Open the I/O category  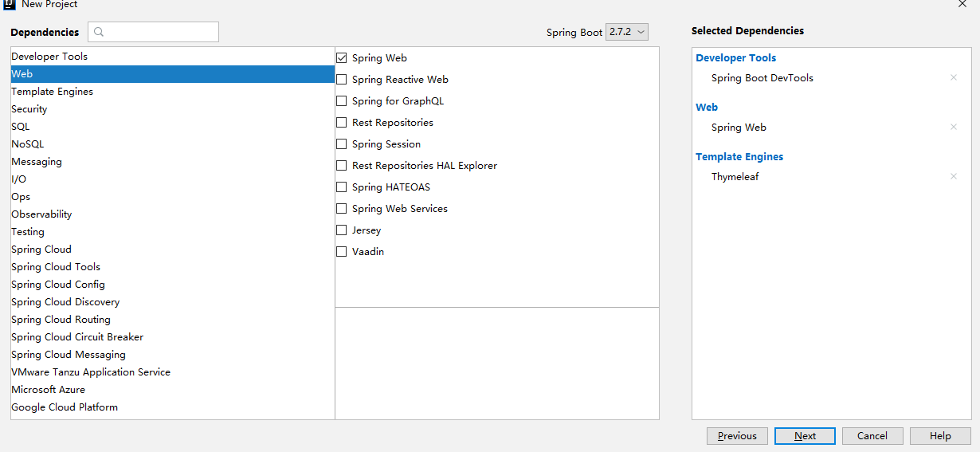coord(172,179)
